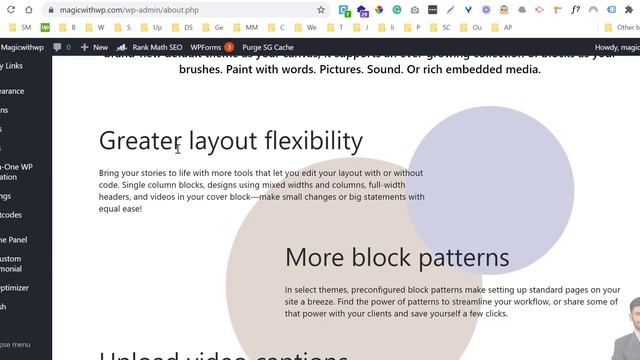The width and height of the screenshot is (640, 360).
Task: Open Rank Math SEO admin bar menu
Action: (x=149, y=47)
